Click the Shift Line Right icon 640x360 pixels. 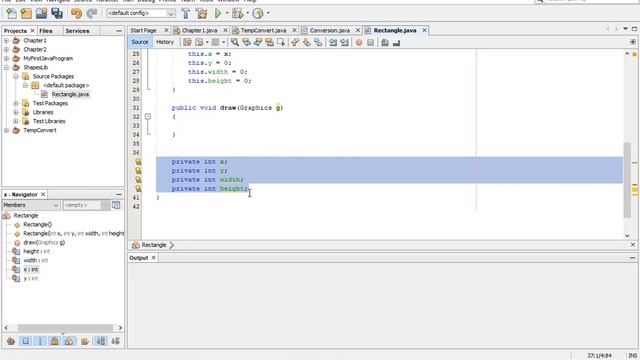coord(344,42)
